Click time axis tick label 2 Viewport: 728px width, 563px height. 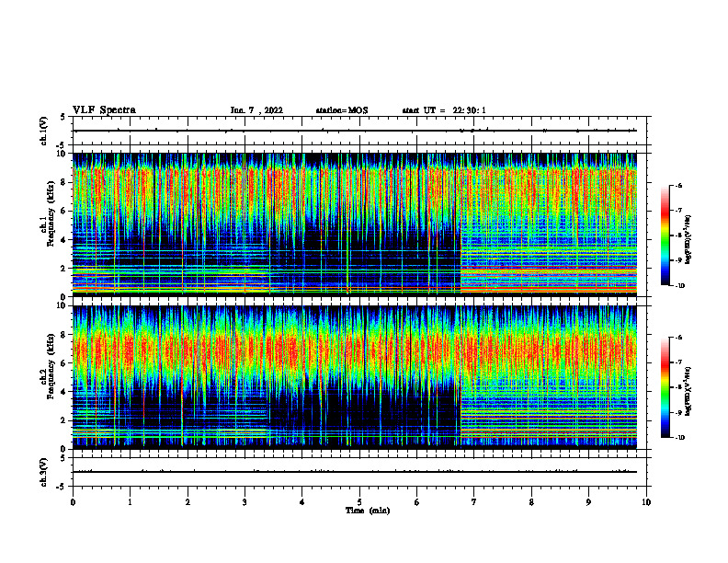pos(188,502)
